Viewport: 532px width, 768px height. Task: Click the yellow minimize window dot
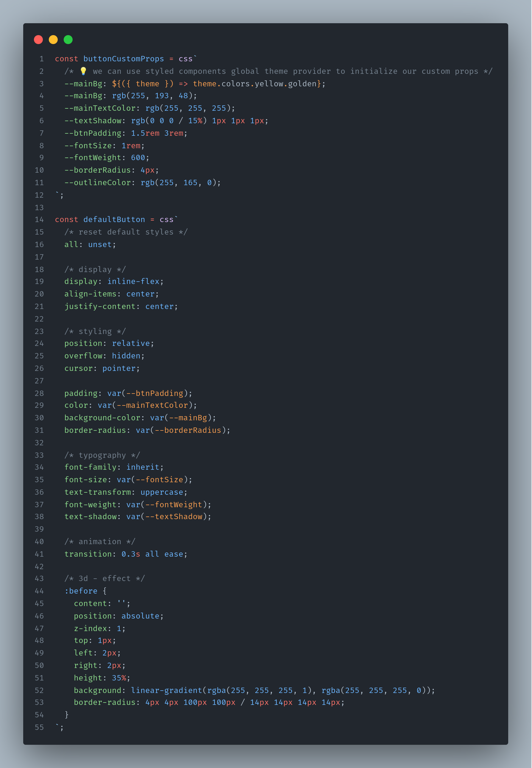(53, 40)
